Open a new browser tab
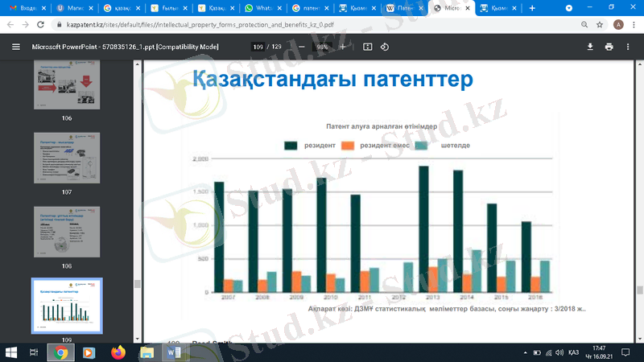Viewport: 644px width, 362px height. pyautogui.click(x=531, y=8)
